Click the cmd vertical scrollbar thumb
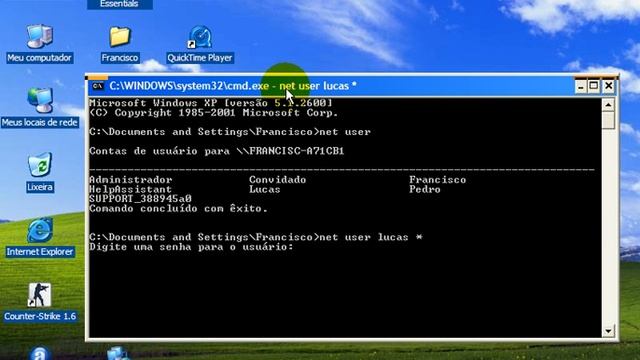This screenshot has width=640, height=360. point(608,120)
